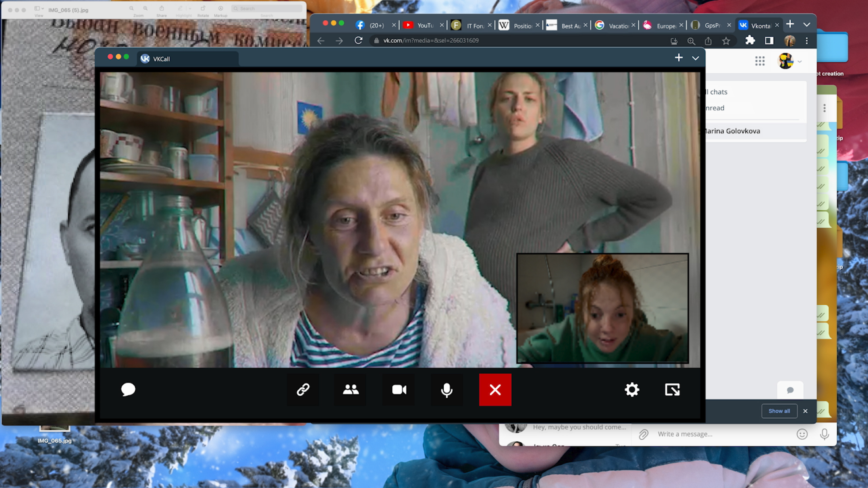Dismiss the Show all bar
This screenshot has width=868, height=488.
pos(805,411)
